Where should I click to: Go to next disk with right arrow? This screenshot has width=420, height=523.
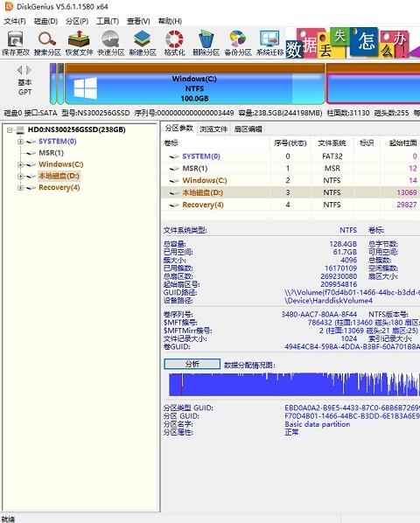(x=29, y=70)
